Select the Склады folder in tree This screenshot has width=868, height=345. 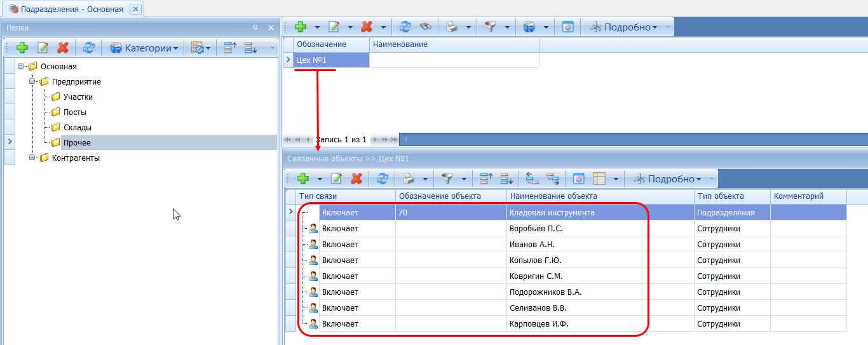click(77, 128)
